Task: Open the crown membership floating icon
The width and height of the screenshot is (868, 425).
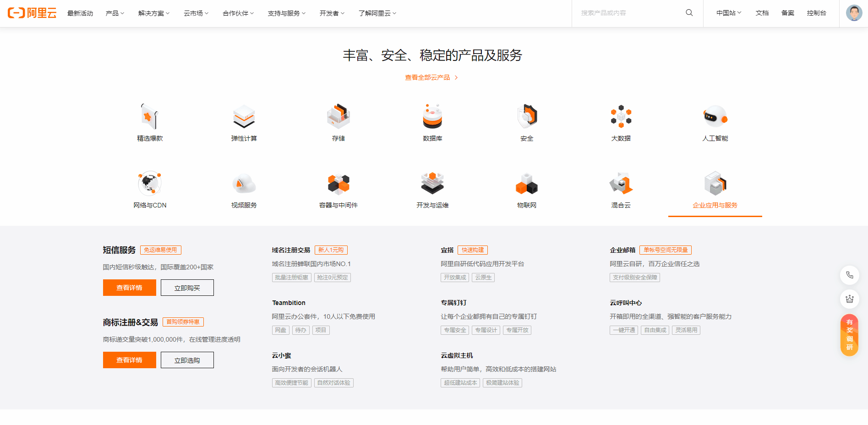Action: (x=850, y=299)
